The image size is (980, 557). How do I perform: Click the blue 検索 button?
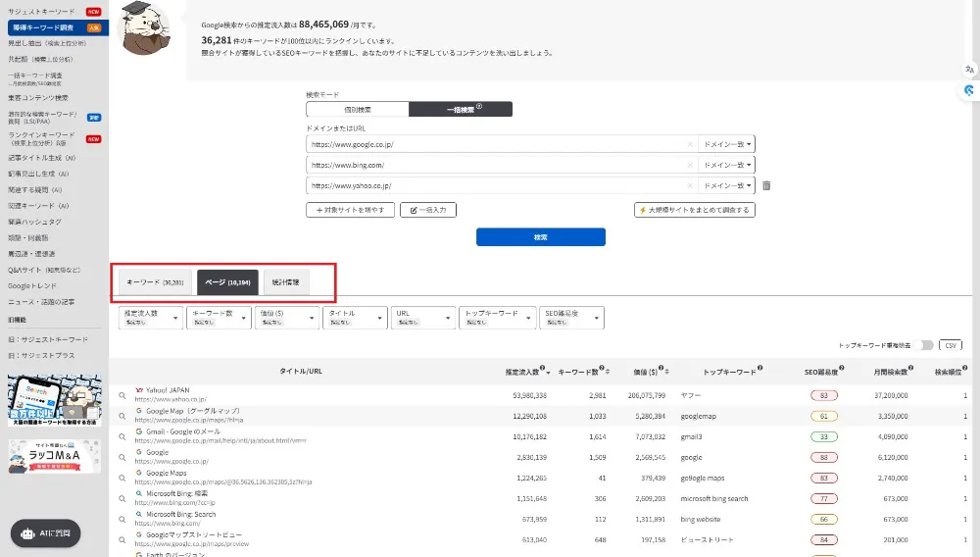coord(541,237)
